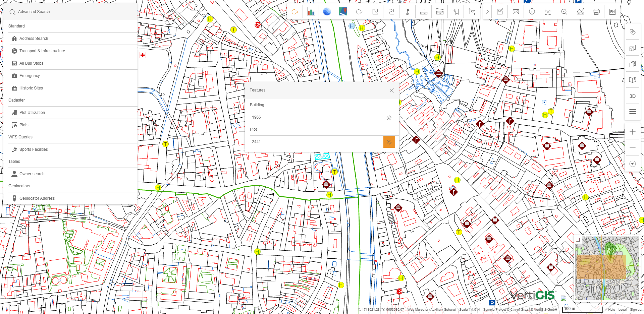The image size is (644, 314).
Task: Open the Help link
Action: pyautogui.click(x=611, y=310)
